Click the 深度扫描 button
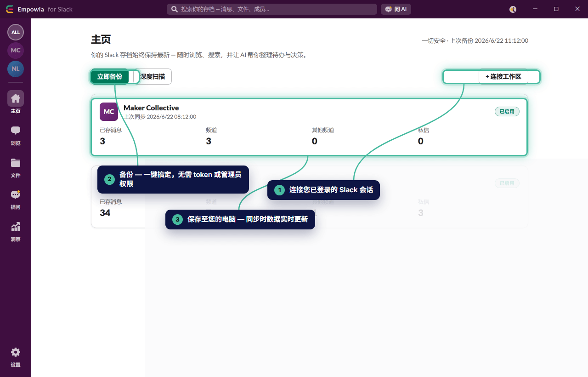 pyautogui.click(x=153, y=77)
